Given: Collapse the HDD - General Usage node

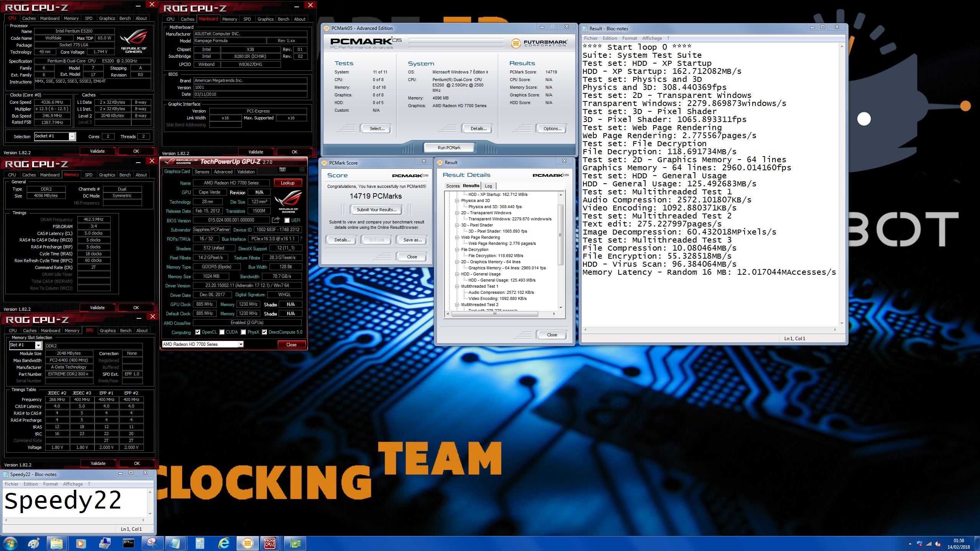Looking at the screenshot, I should pos(457,274).
